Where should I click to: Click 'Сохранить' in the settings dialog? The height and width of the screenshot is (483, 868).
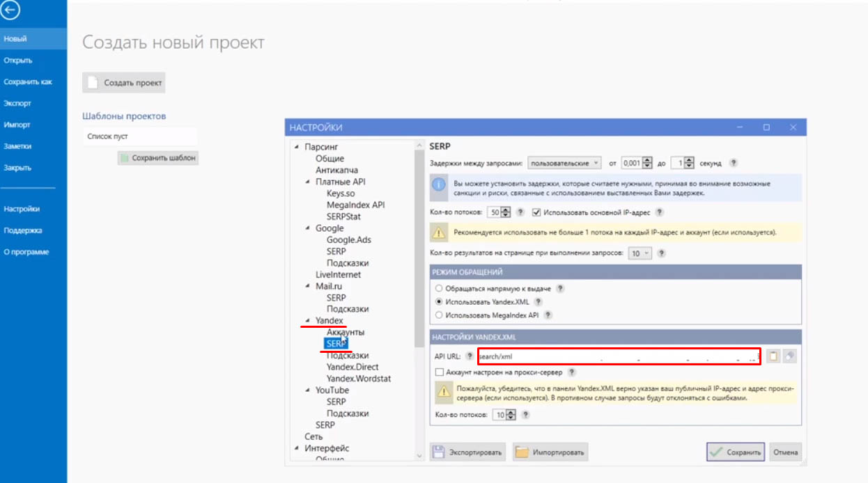tap(736, 452)
